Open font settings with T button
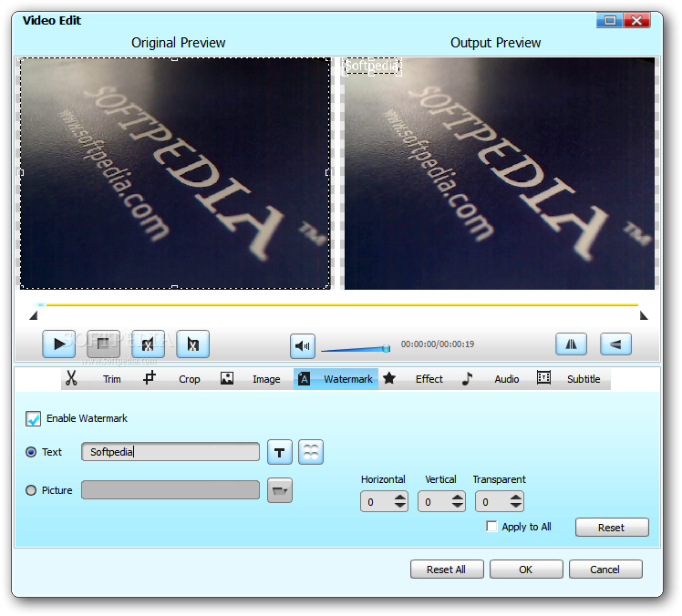The image size is (682, 616). [x=280, y=452]
